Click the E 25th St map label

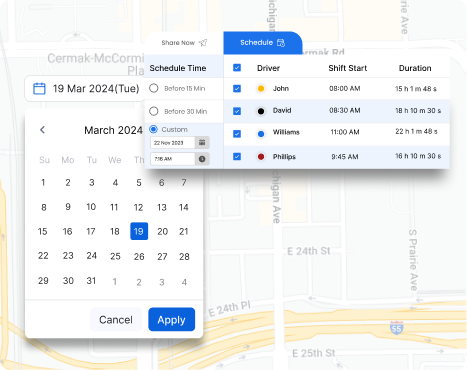click(x=313, y=353)
